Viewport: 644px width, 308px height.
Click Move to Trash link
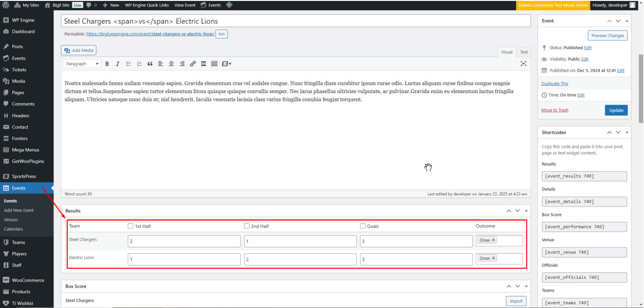555,110
